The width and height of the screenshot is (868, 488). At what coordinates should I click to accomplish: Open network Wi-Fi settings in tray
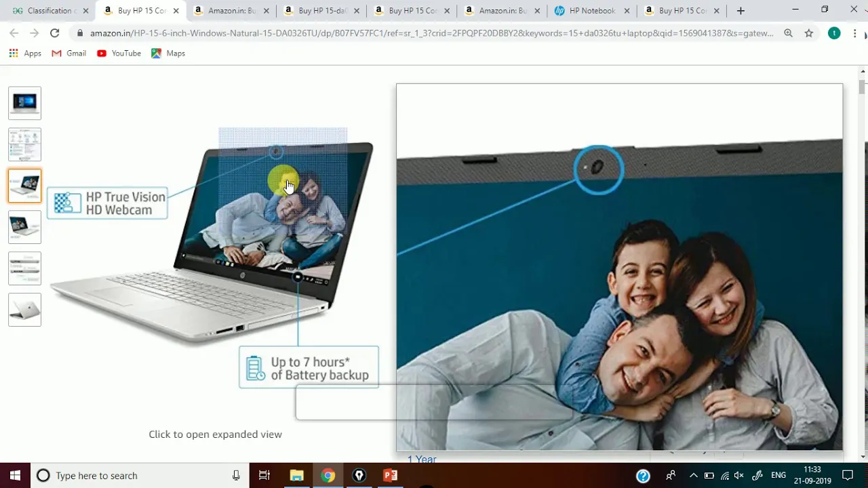[725, 475]
